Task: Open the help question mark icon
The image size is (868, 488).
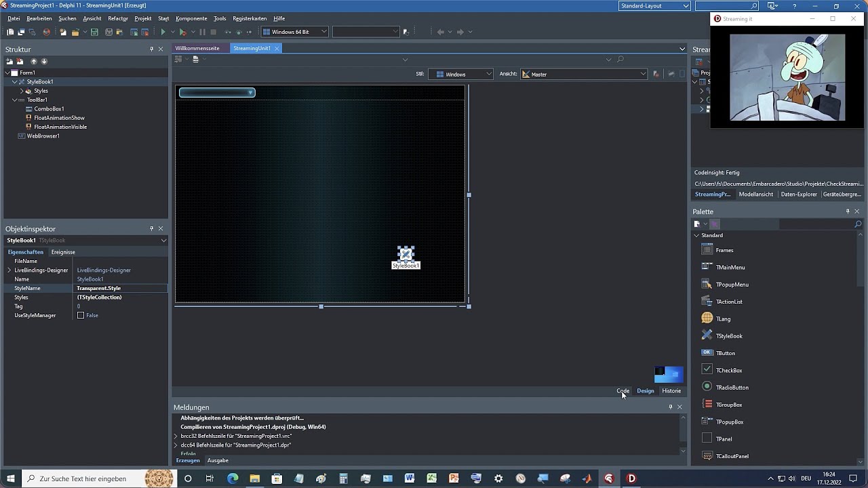Action: click(794, 6)
